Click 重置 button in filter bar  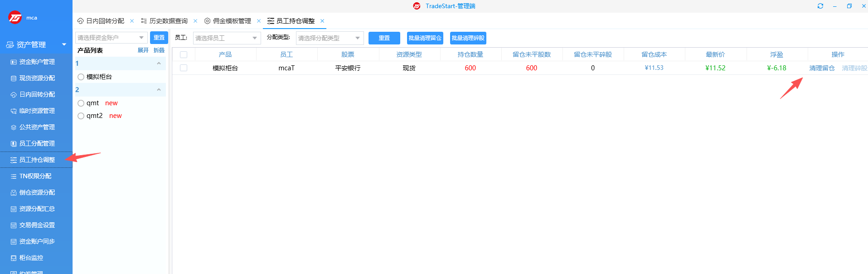384,38
